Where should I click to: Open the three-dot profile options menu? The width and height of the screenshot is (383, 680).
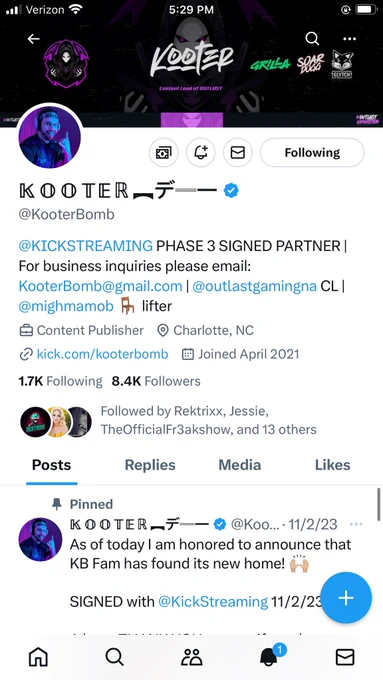[349, 39]
